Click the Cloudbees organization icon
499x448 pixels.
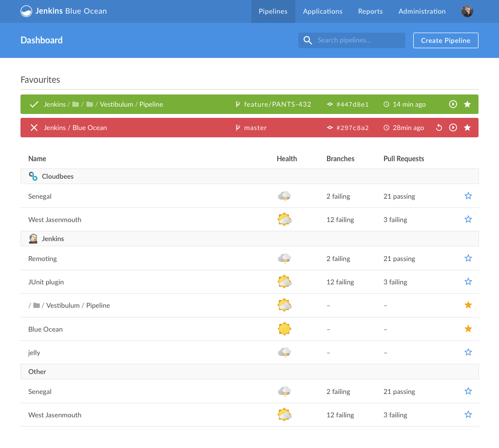point(33,176)
